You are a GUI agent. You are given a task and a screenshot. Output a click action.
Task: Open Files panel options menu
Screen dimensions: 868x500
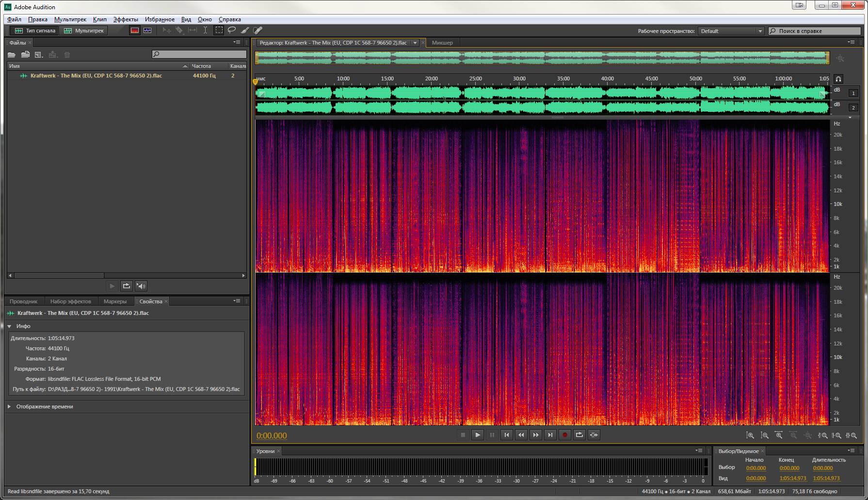coord(237,42)
